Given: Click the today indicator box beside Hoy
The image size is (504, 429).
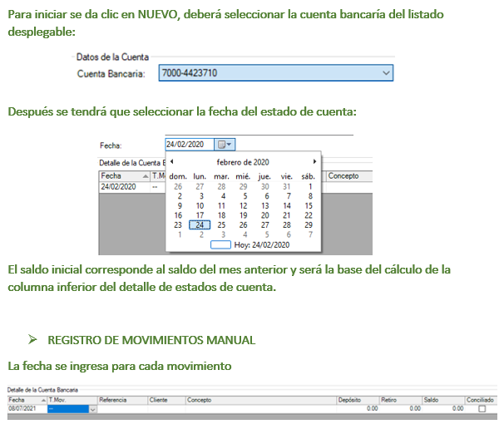Looking at the screenshot, I should coord(220,245).
